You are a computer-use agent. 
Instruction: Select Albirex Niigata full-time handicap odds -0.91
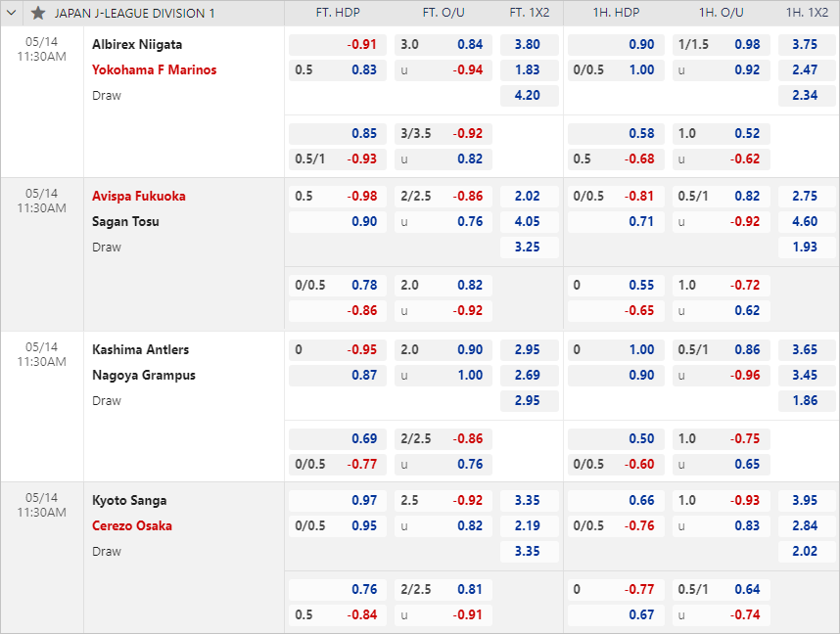[338, 44]
